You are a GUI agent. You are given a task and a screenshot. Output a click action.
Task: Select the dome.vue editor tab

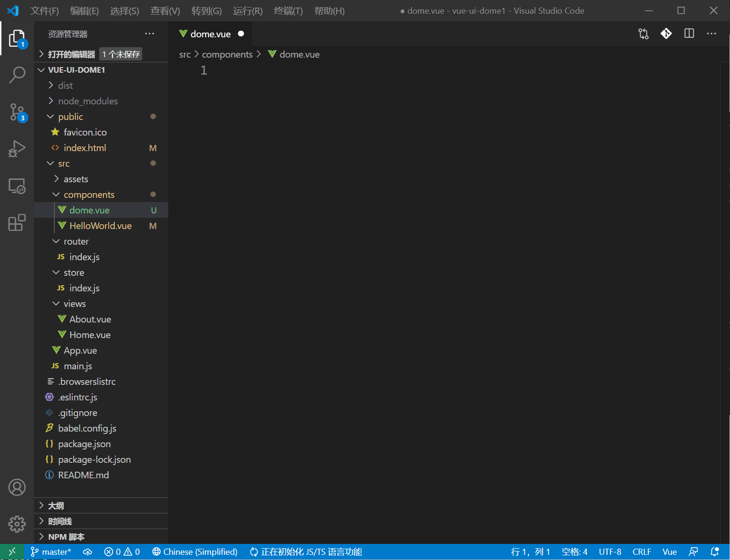210,34
